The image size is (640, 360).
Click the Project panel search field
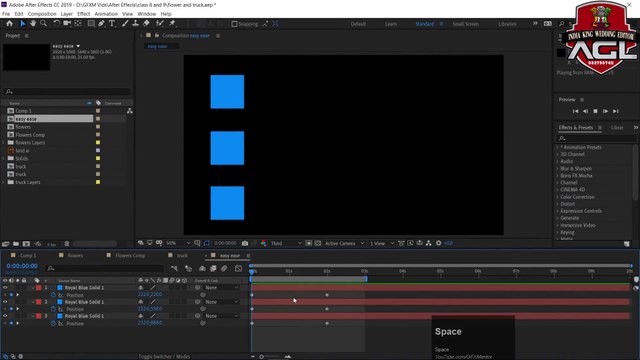[67, 92]
